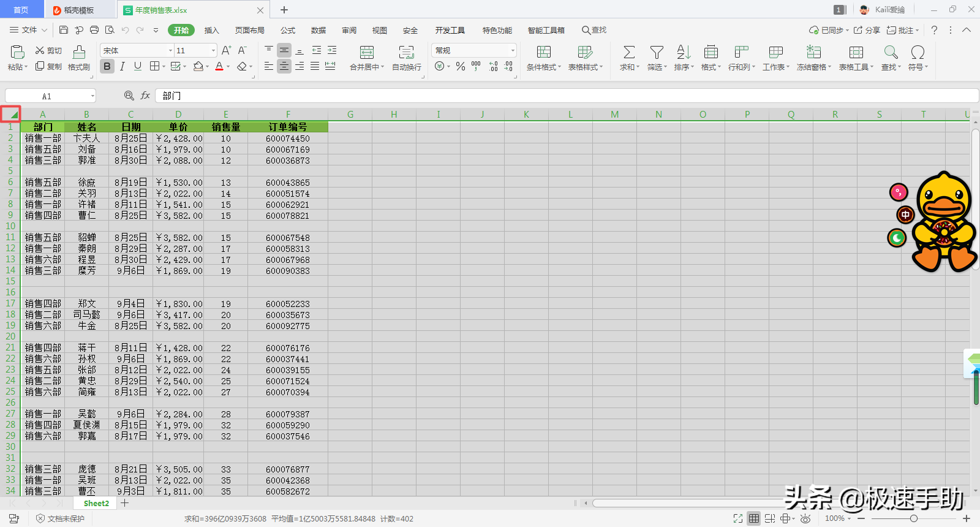Click the fill color bucket swatch
The width and height of the screenshot is (980, 527).
(x=198, y=66)
